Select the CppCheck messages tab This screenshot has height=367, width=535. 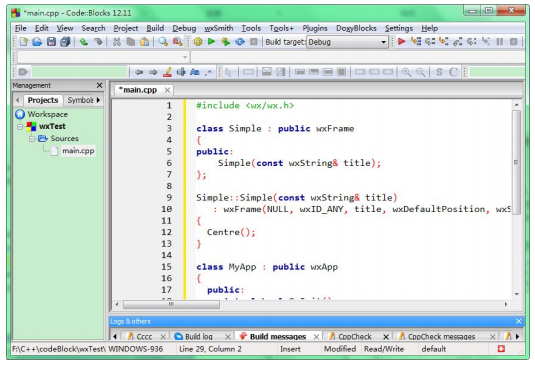[442, 337]
